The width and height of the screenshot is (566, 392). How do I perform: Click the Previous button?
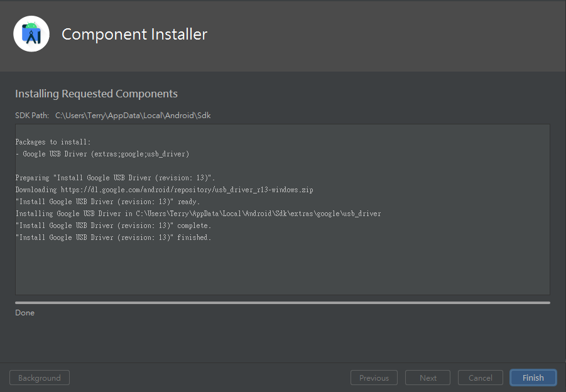pyautogui.click(x=374, y=378)
